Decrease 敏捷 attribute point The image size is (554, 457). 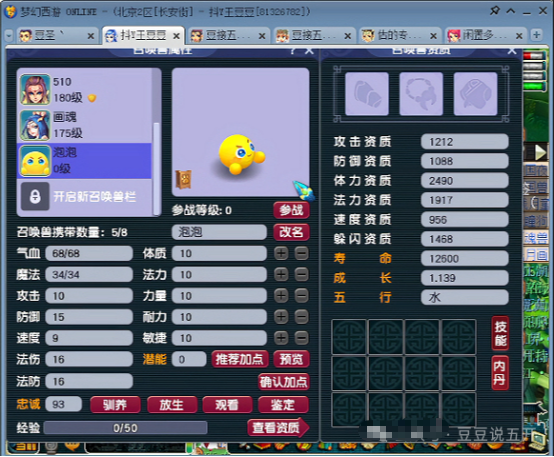point(301,338)
